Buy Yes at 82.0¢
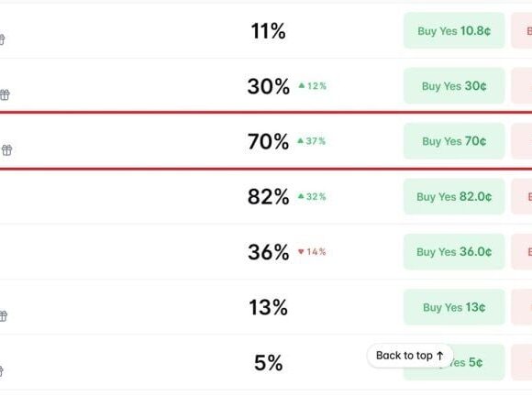The width and height of the screenshot is (532, 396). (x=454, y=197)
